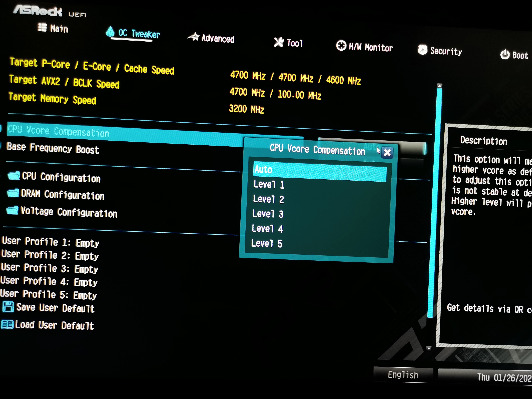
Task: Click the Tool wrench icon
Action: click(279, 42)
